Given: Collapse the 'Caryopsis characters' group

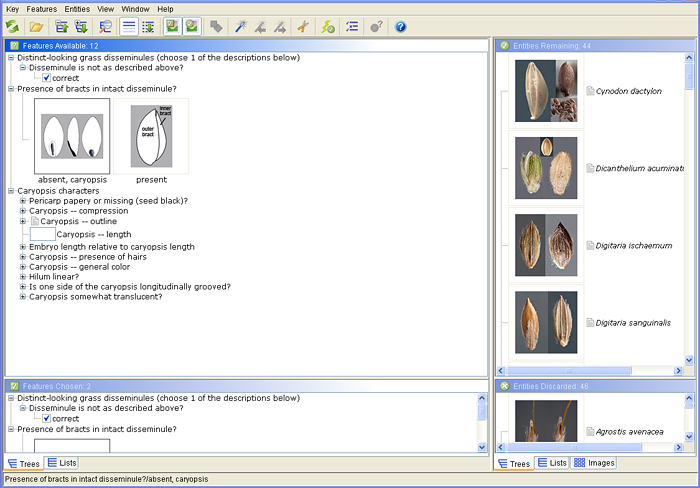Looking at the screenshot, I should (11, 191).
